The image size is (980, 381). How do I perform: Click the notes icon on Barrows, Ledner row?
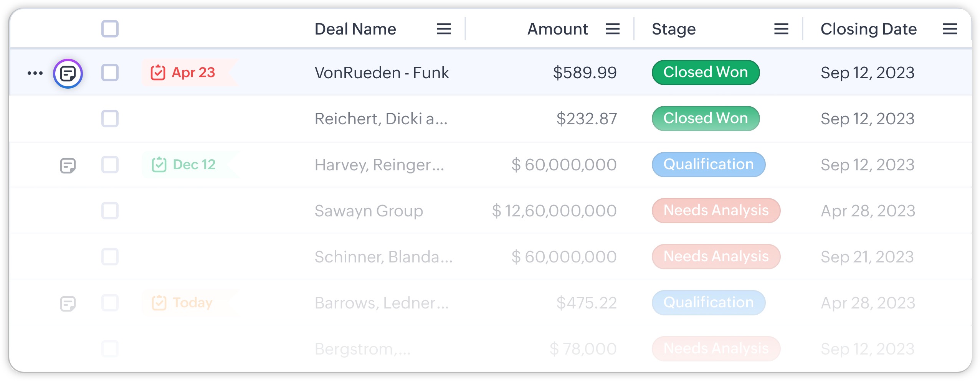pos(68,304)
